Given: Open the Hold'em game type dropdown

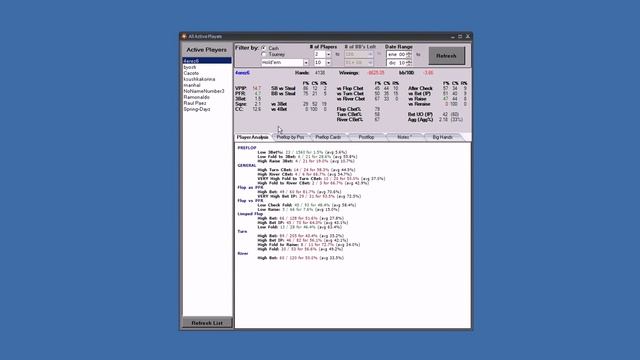Looking at the screenshot, I should click(306, 63).
